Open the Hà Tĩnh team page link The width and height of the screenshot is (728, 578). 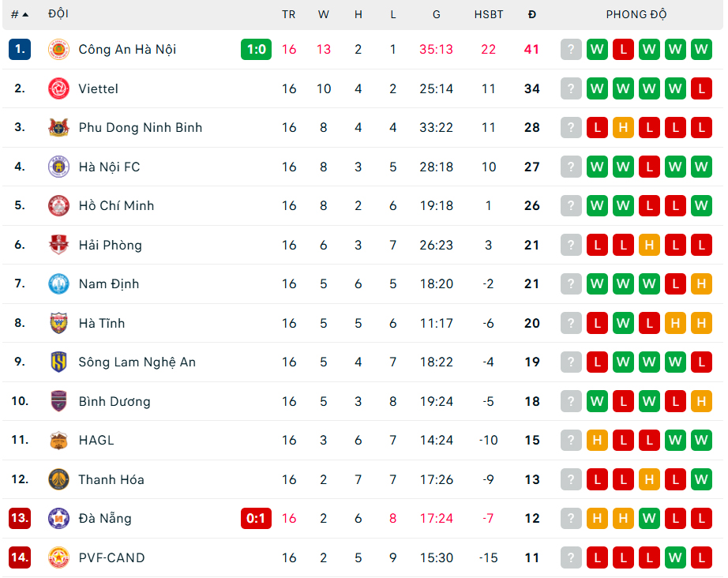(103, 323)
